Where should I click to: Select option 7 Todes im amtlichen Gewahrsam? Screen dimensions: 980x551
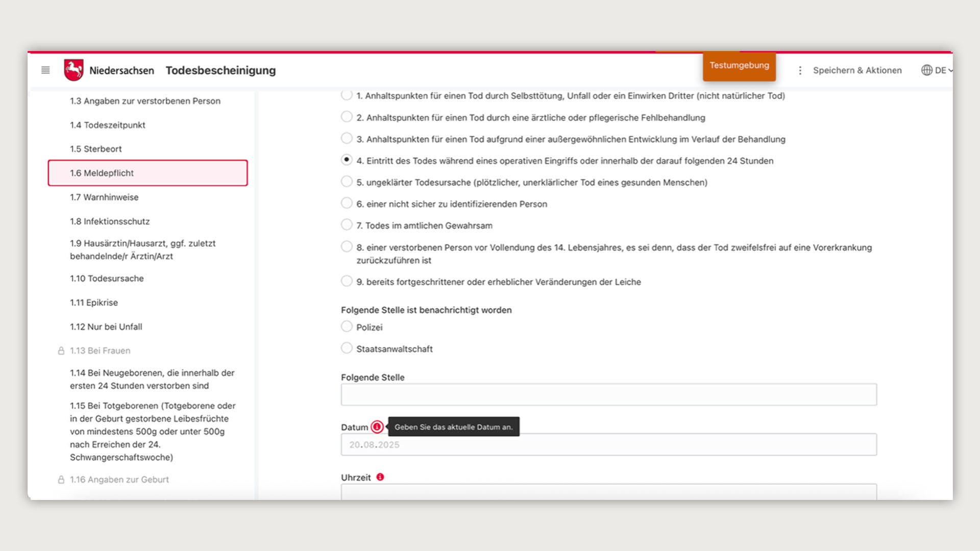347,225
